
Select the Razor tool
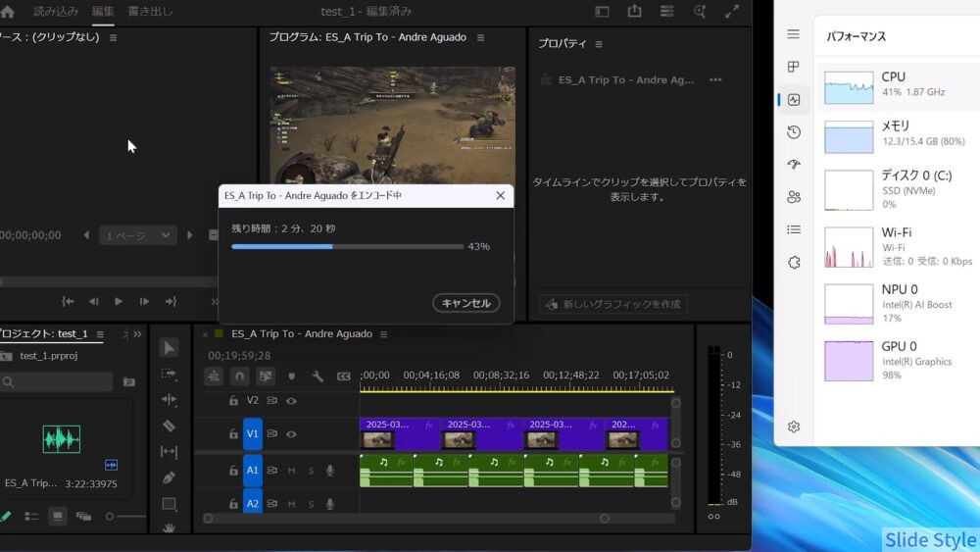pos(170,426)
